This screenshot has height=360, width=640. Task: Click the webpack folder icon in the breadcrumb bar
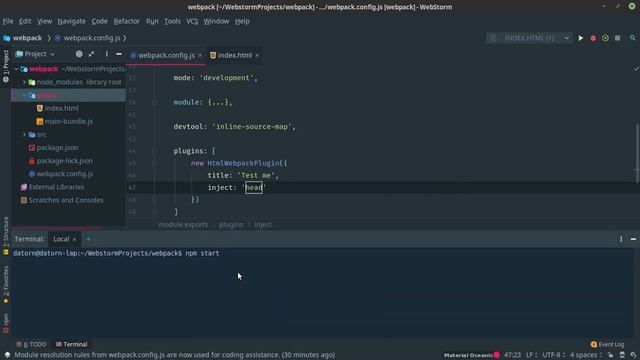[x=7, y=38]
